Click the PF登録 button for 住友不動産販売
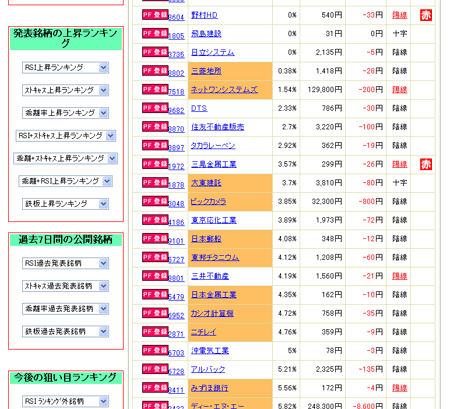The height and width of the screenshot is (409, 450). tap(155, 127)
